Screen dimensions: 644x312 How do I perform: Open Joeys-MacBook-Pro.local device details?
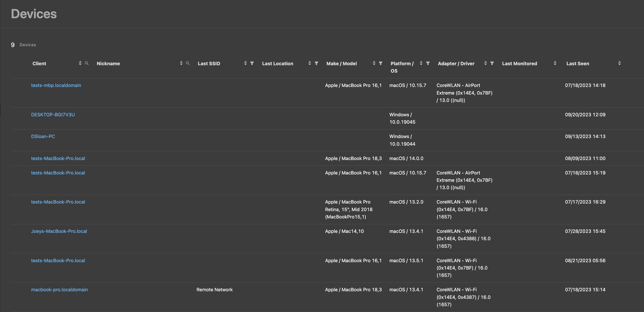click(x=59, y=231)
